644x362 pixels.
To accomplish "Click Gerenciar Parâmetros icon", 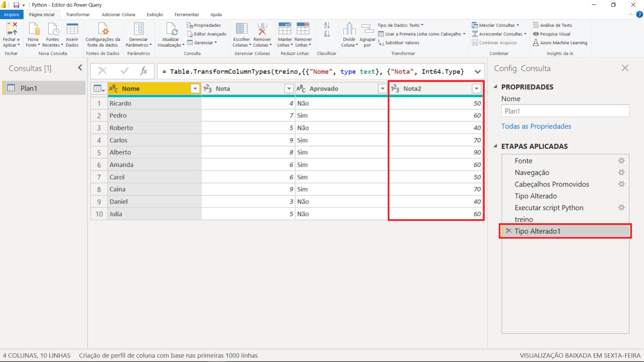I will (139, 29).
